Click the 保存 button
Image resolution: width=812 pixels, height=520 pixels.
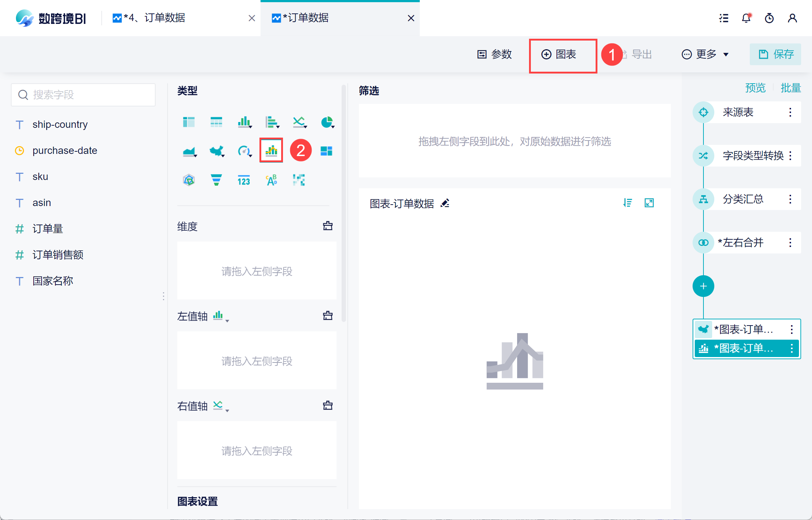click(775, 54)
